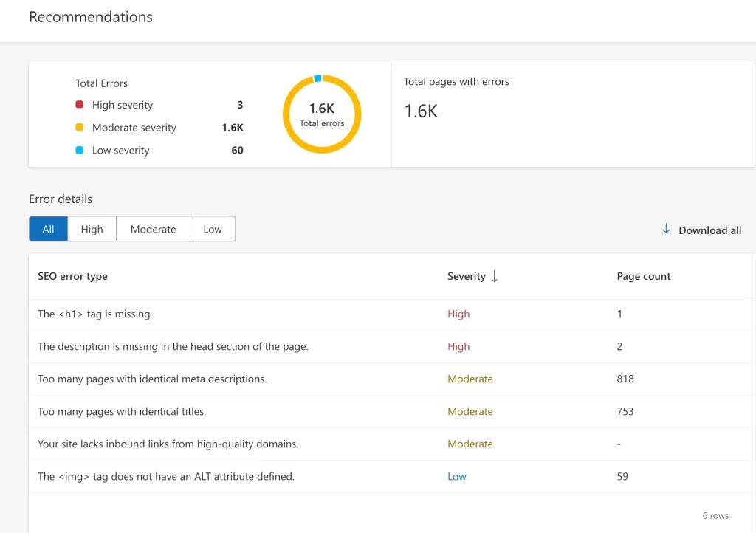Click the Low severity cell in img ALT row
The width and height of the screenshot is (756, 533).
tap(456, 477)
